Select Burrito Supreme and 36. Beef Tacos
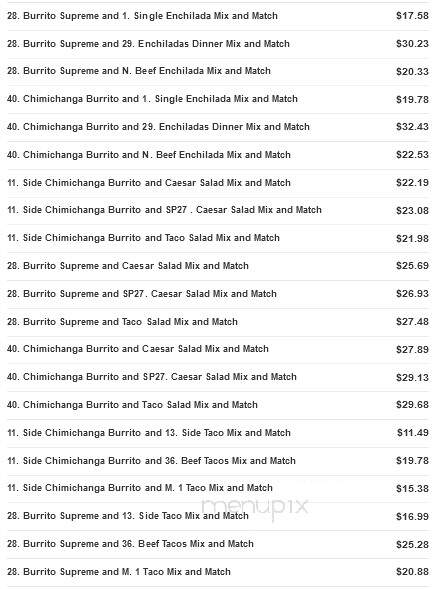The width and height of the screenshot is (434, 589). [x=218, y=544]
